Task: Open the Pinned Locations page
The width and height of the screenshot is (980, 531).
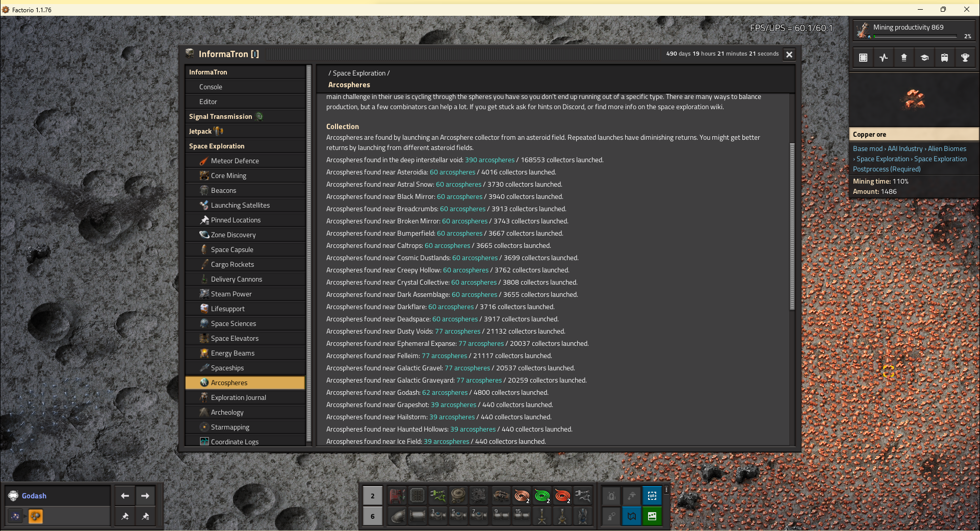Action: pyautogui.click(x=245, y=220)
